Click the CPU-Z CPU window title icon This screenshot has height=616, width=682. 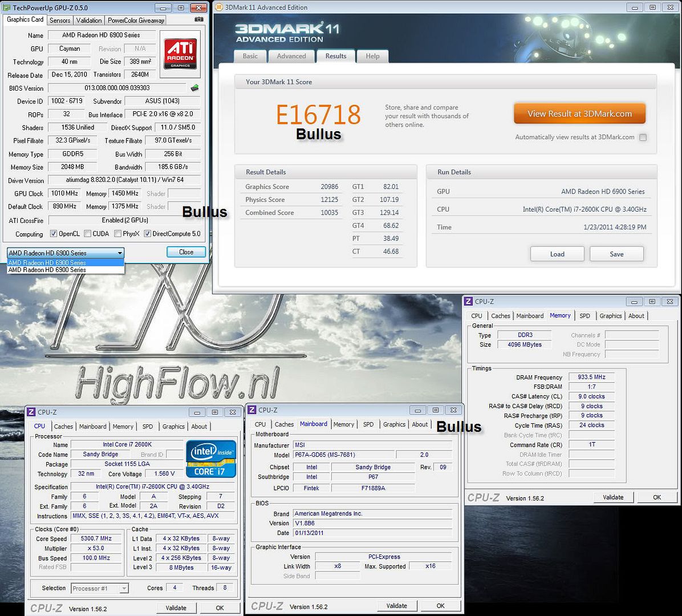pos(31,412)
